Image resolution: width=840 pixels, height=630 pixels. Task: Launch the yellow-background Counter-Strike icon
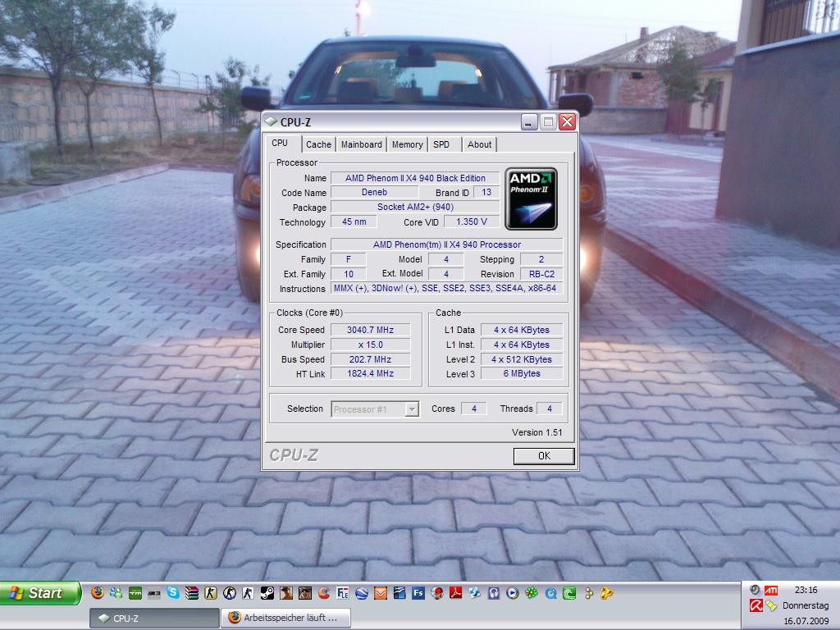pos(211,593)
